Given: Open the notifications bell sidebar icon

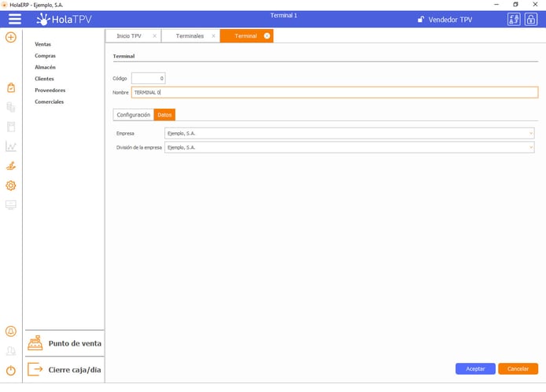Looking at the screenshot, I should [11, 331].
